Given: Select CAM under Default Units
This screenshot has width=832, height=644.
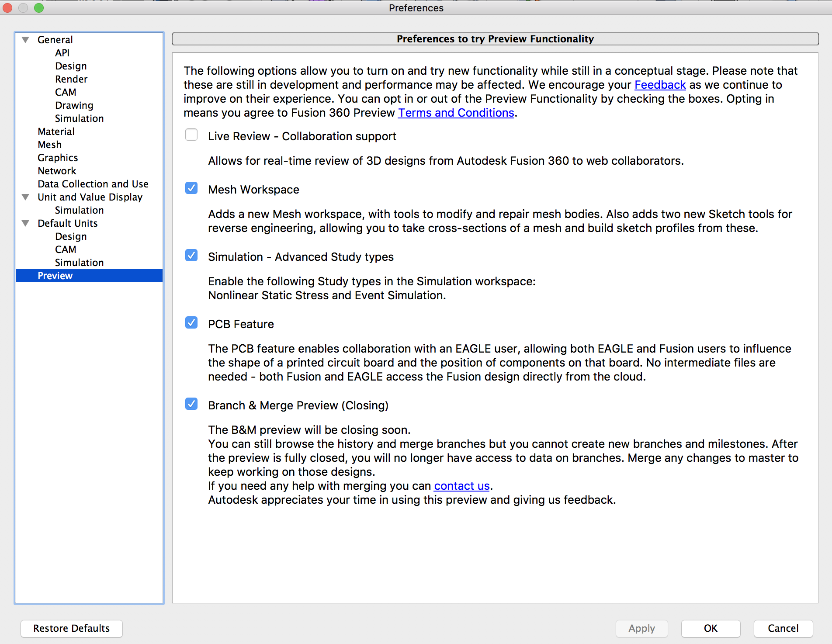Looking at the screenshot, I should click(66, 249).
